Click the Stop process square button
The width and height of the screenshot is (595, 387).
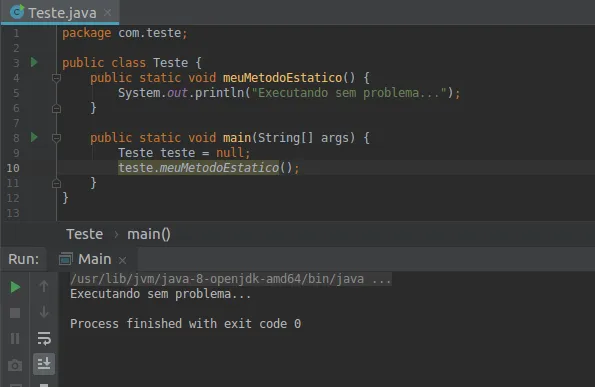pos(15,313)
